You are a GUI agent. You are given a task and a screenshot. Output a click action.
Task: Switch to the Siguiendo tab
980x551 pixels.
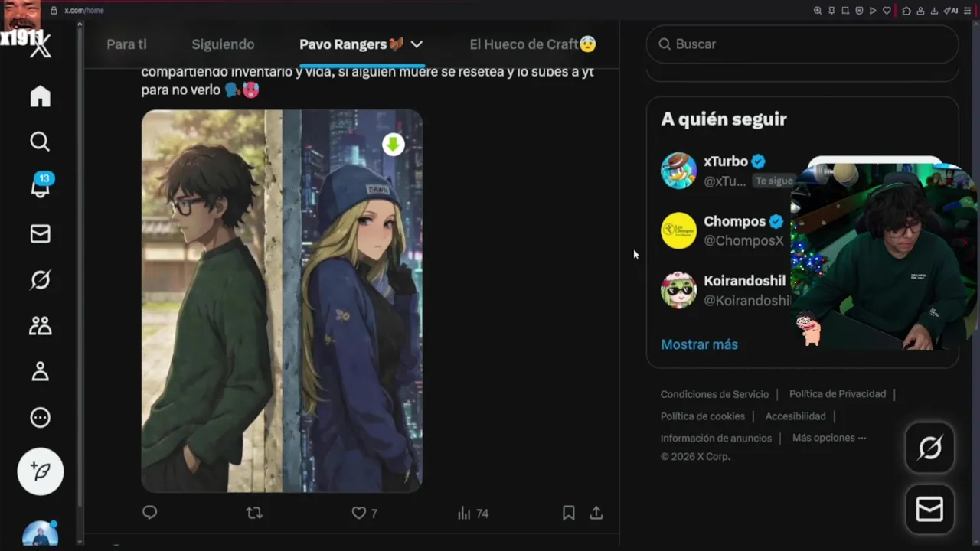click(223, 44)
